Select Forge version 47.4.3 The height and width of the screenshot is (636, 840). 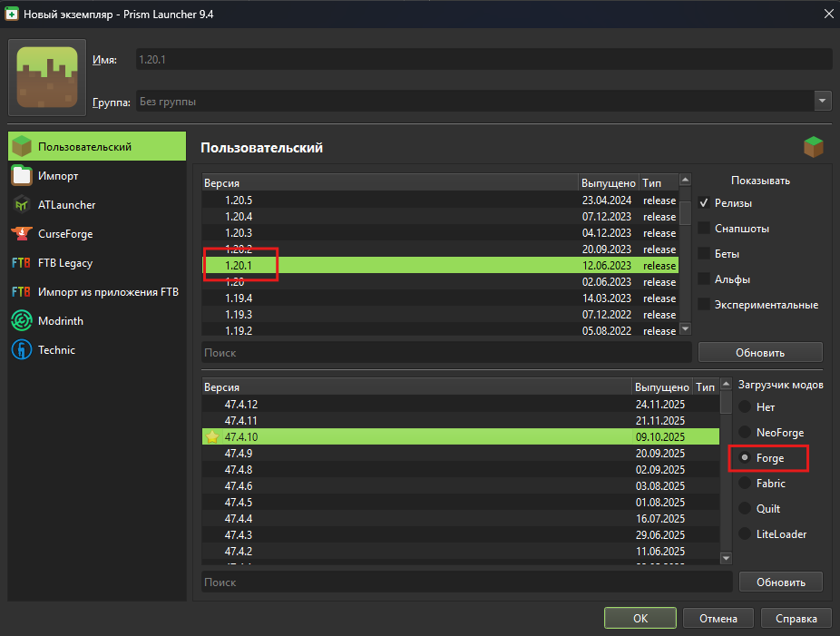coord(461,534)
